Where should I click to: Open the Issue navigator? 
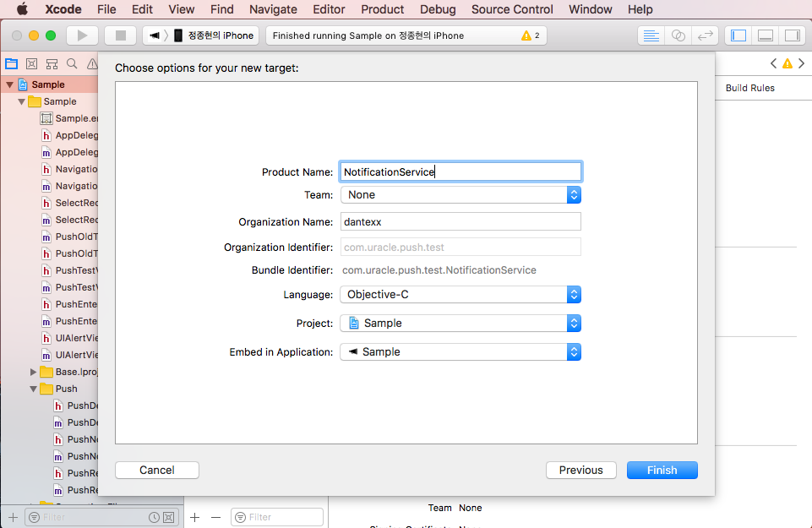pyautogui.click(x=92, y=63)
